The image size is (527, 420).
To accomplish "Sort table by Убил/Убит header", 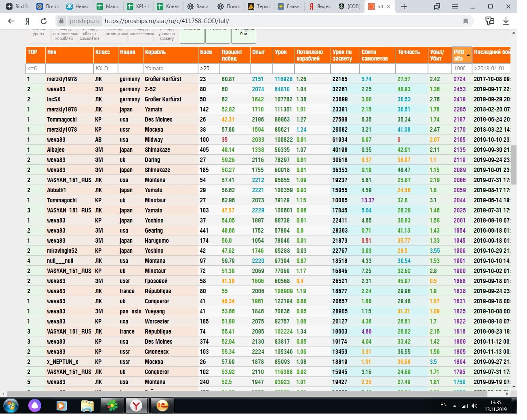I will pyautogui.click(x=440, y=55).
